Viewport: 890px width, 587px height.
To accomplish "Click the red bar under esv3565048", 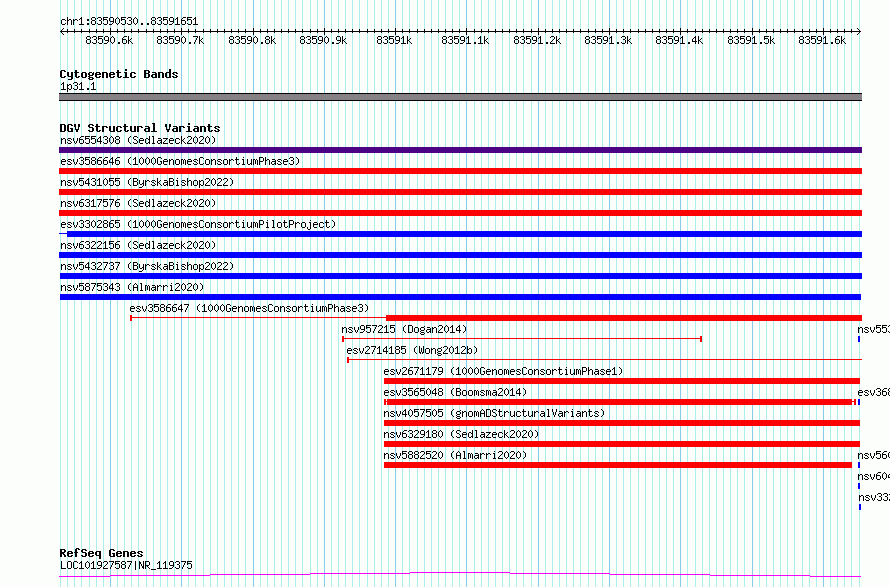I will pyautogui.click(x=620, y=402).
